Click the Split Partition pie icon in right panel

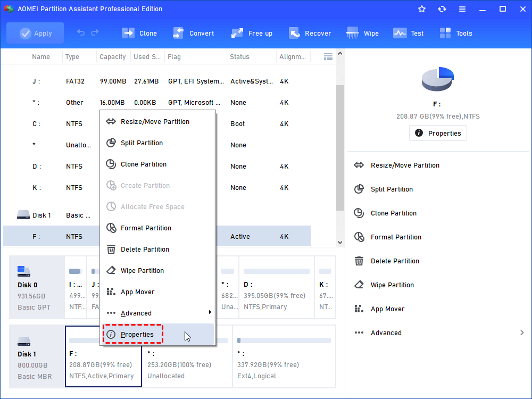point(359,189)
